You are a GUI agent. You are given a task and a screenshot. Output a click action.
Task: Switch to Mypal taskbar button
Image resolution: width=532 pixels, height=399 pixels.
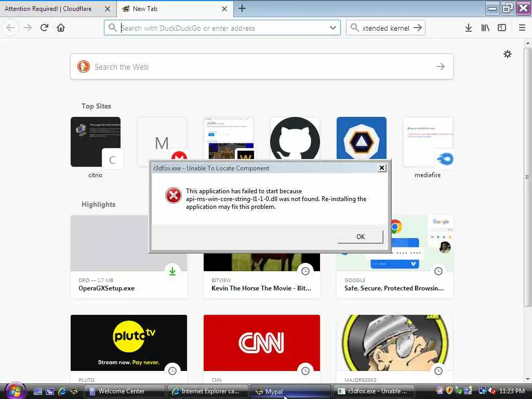pyautogui.click(x=291, y=391)
